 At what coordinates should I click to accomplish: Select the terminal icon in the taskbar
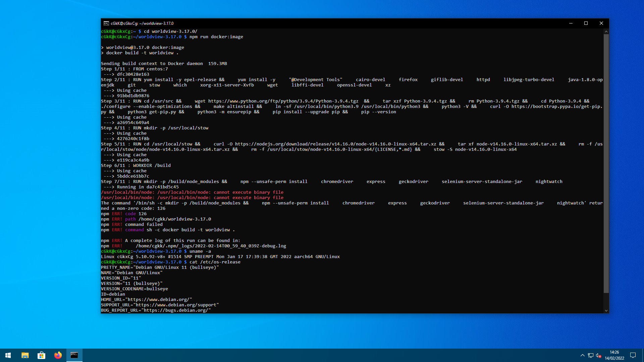click(74, 355)
